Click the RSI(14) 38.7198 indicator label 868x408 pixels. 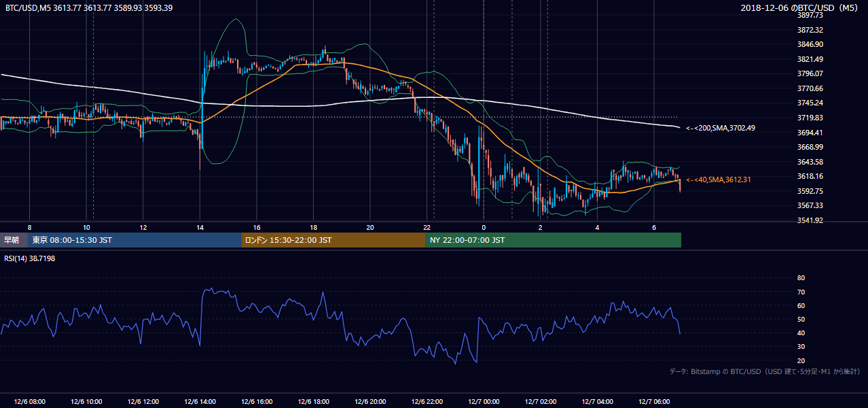click(29, 259)
